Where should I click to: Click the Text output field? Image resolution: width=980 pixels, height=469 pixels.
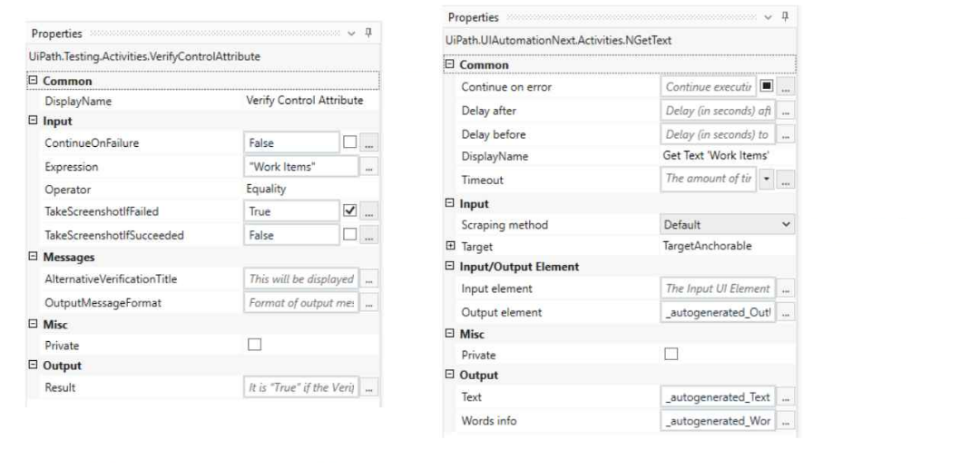(x=718, y=396)
